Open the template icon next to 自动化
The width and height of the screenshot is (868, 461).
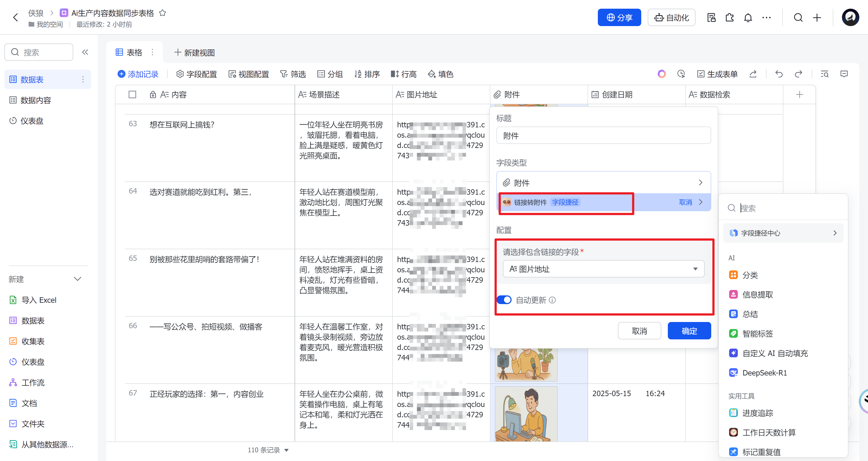(711, 18)
